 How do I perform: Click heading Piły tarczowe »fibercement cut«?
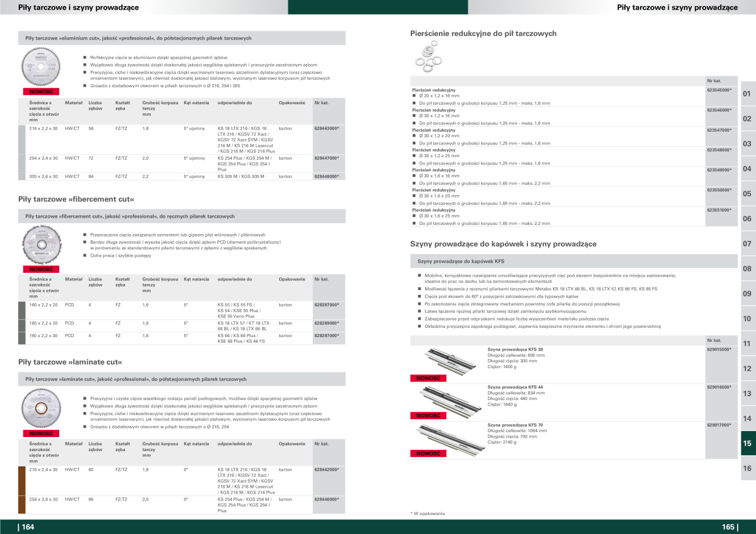click(x=76, y=199)
